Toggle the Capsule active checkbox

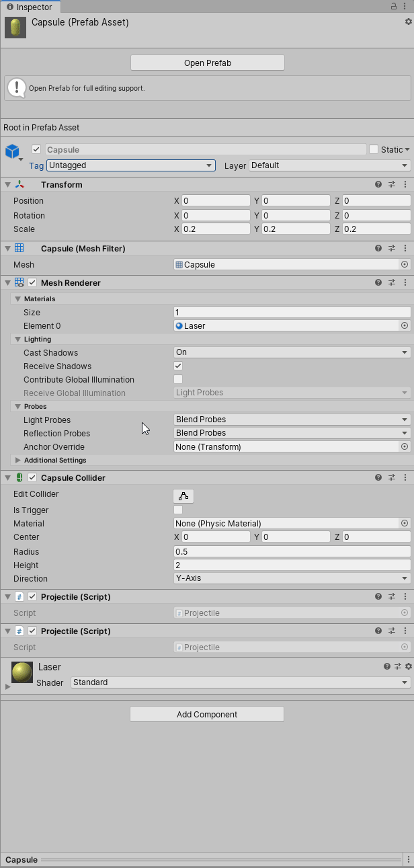(36, 149)
